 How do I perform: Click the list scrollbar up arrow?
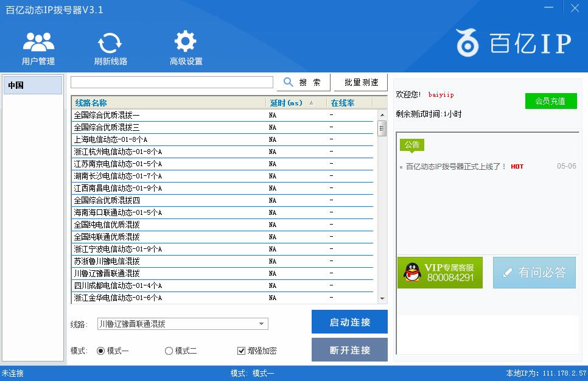click(382, 115)
